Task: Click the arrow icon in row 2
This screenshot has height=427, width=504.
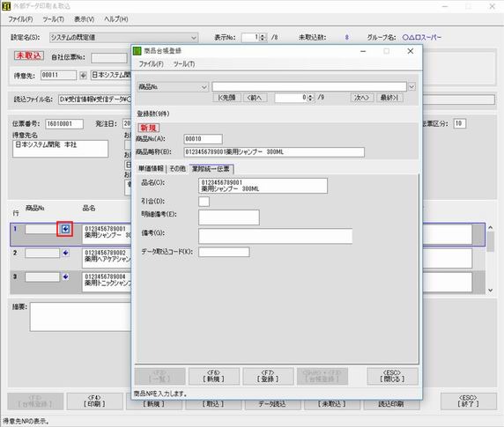Action: (x=65, y=253)
